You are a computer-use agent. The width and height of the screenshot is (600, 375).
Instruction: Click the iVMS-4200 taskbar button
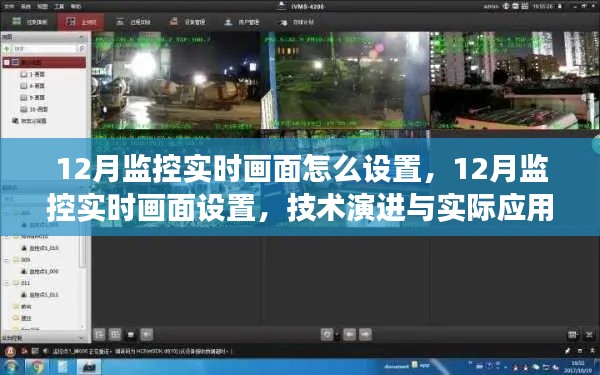click(89, 367)
